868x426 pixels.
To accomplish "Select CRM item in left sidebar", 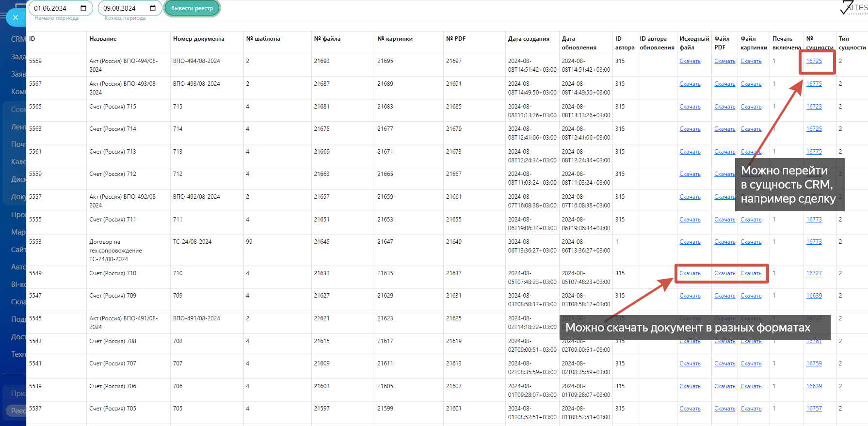I will [x=18, y=39].
